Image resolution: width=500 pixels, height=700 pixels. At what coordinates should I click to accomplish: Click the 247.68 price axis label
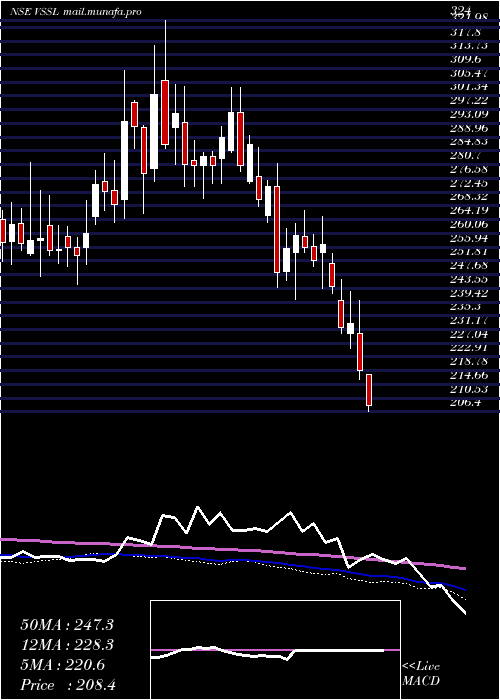[x=469, y=265]
